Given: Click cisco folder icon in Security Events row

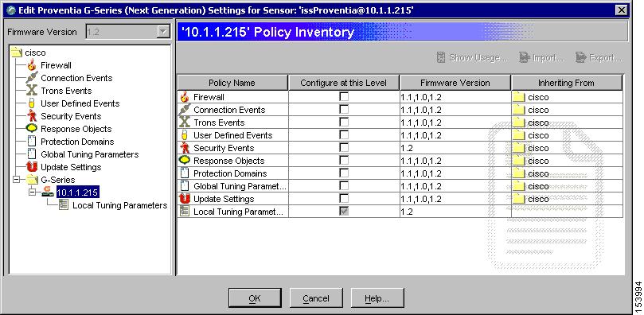Looking at the screenshot, I should point(519,148).
